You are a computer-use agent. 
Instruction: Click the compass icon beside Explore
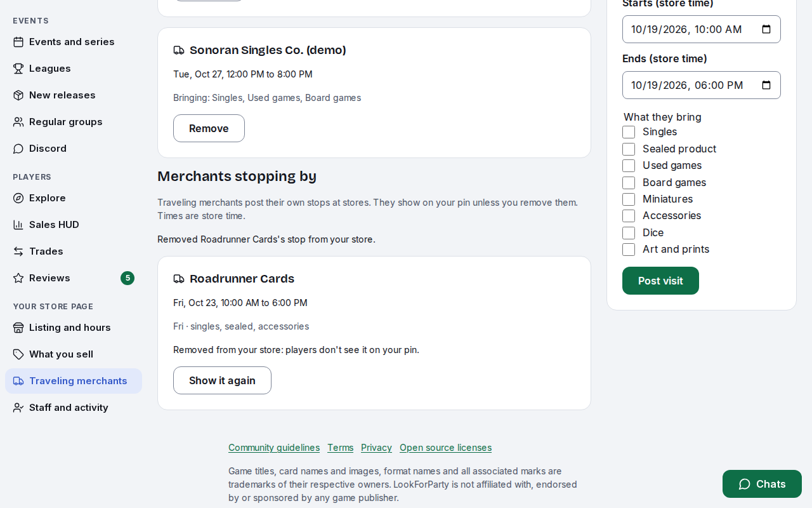point(18,198)
